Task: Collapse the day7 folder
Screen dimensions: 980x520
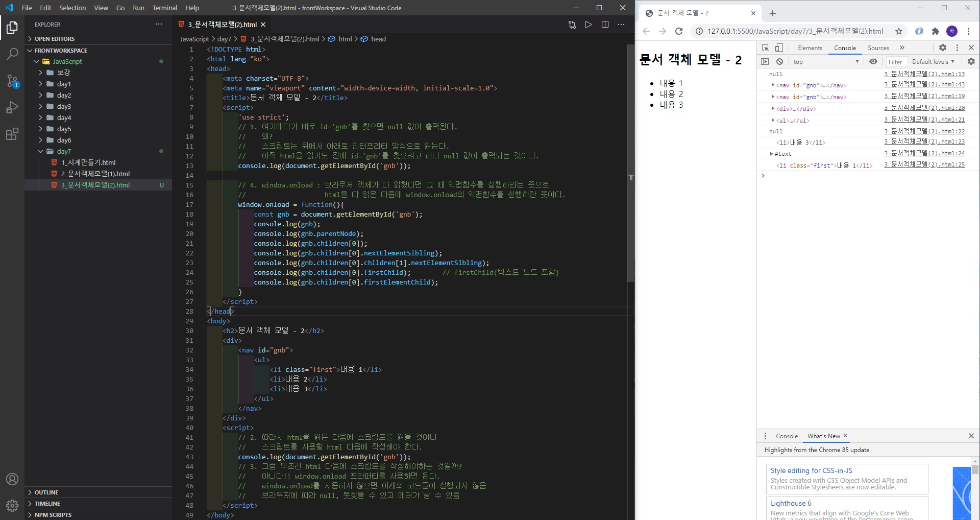Action: pyautogui.click(x=99, y=151)
